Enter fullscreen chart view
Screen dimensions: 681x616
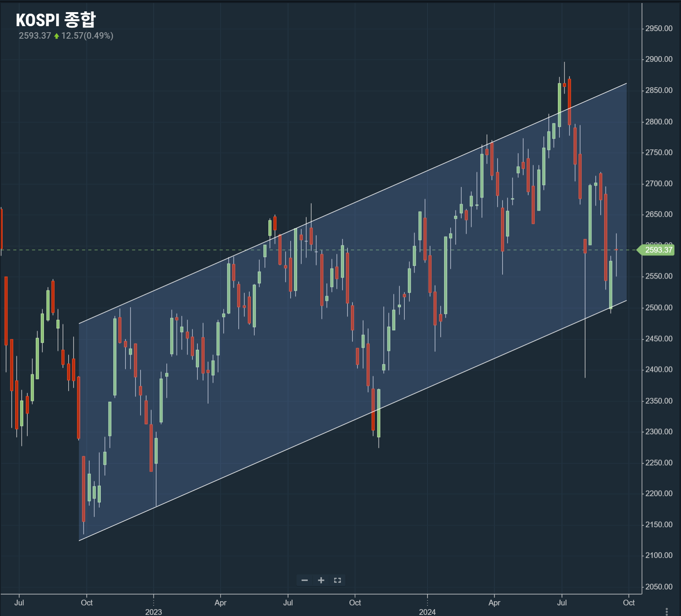[x=337, y=580]
